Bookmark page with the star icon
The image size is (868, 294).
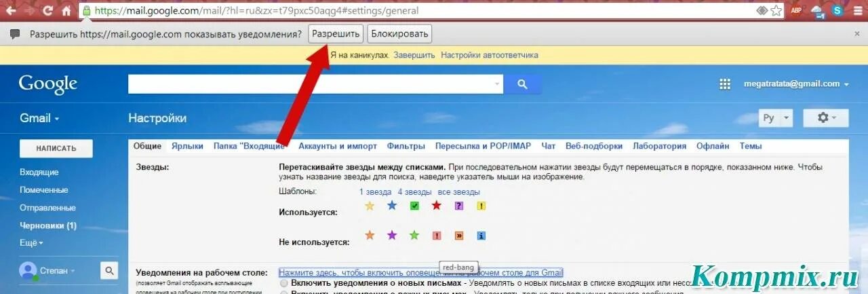(x=776, y=11)
